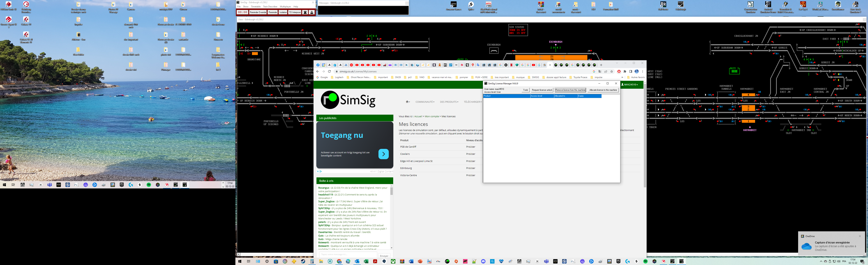Click the printer icon in SimSig toolbar

click(x=312, y=12)
